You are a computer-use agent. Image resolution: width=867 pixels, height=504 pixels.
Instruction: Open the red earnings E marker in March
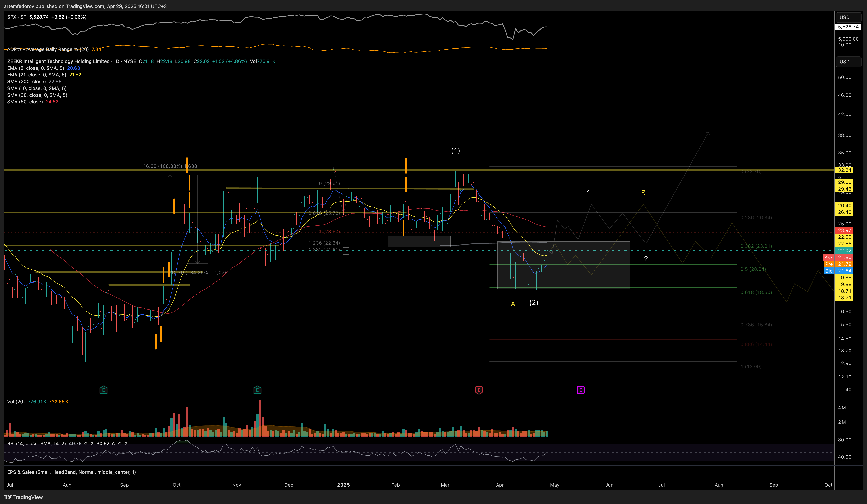[479, 390]
